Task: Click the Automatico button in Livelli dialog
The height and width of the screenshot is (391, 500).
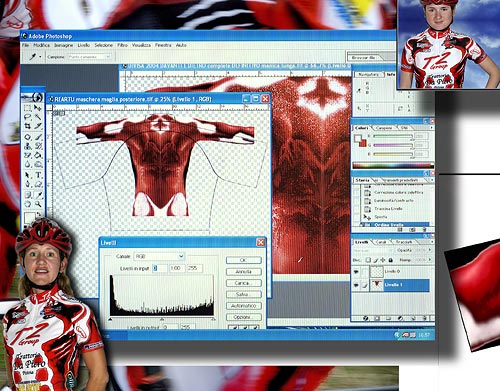Action: [x=244, y=306]
